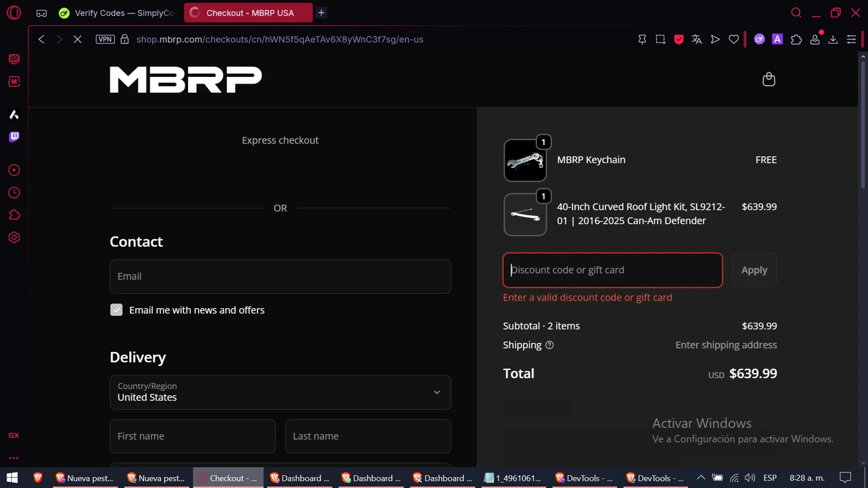Screen dimensions: 868x488
Task: Click the pinboard pin icon in the toolbar
Action: [x=642, y=39]
